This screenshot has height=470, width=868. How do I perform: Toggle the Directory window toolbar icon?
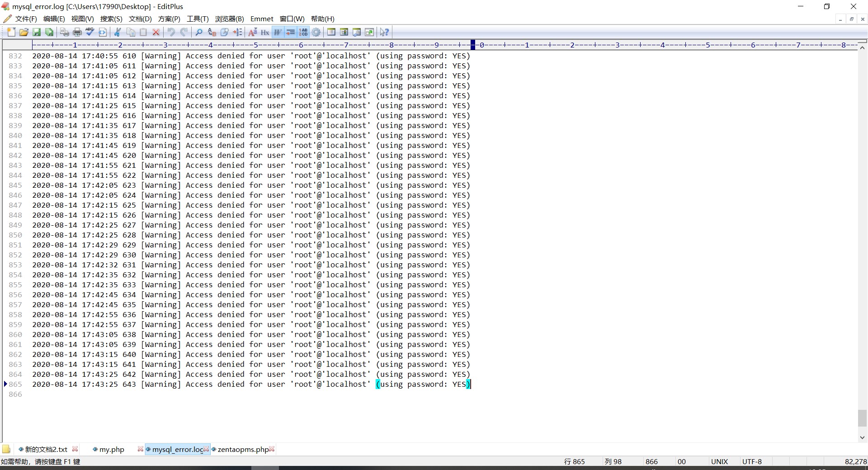pyautogui.click(x=331, y=32)
